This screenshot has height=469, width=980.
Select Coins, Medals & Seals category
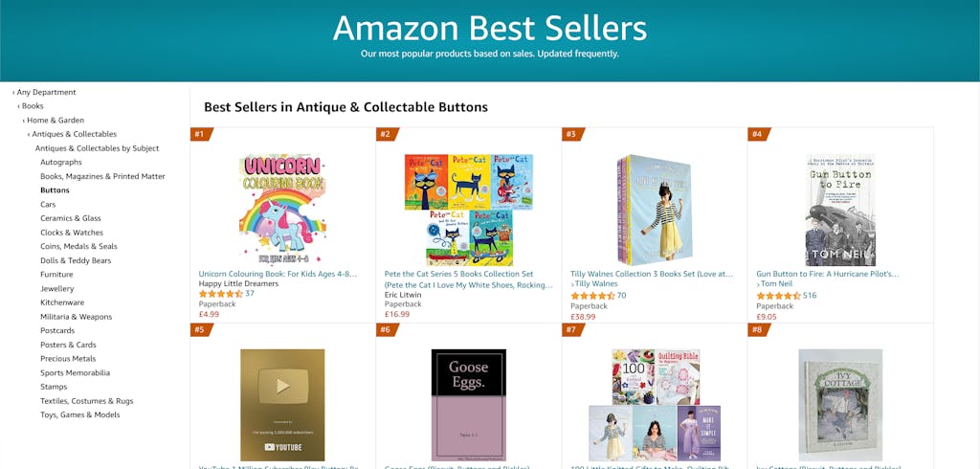click(78, 247)
